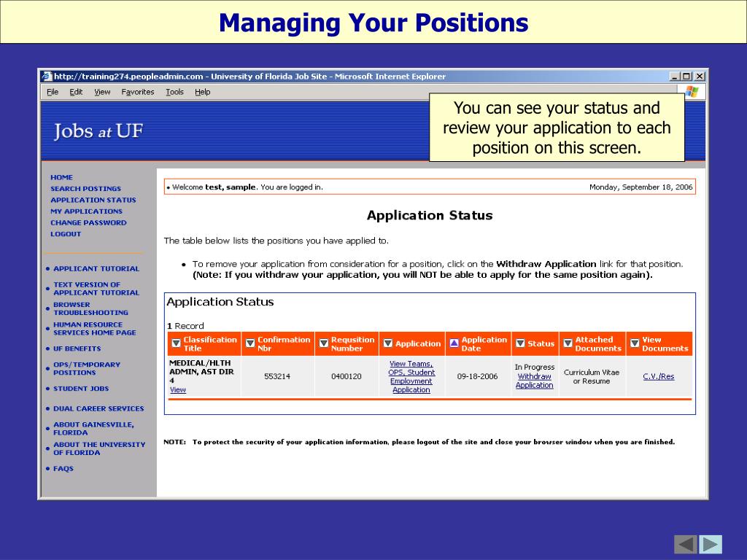Image resolution: width=747 pixels, height=560 pixels.
Task: Open UF BENEFITS link
Action: pos(77,349)
